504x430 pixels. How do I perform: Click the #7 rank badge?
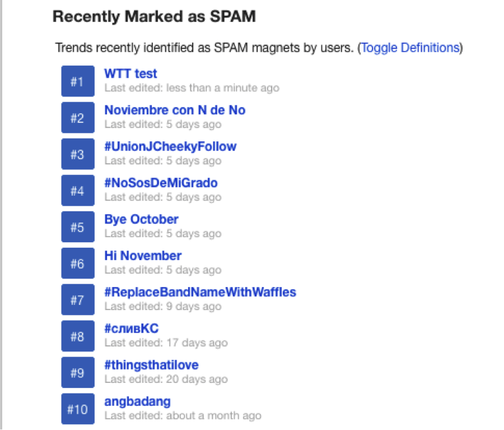pos(78,299)
